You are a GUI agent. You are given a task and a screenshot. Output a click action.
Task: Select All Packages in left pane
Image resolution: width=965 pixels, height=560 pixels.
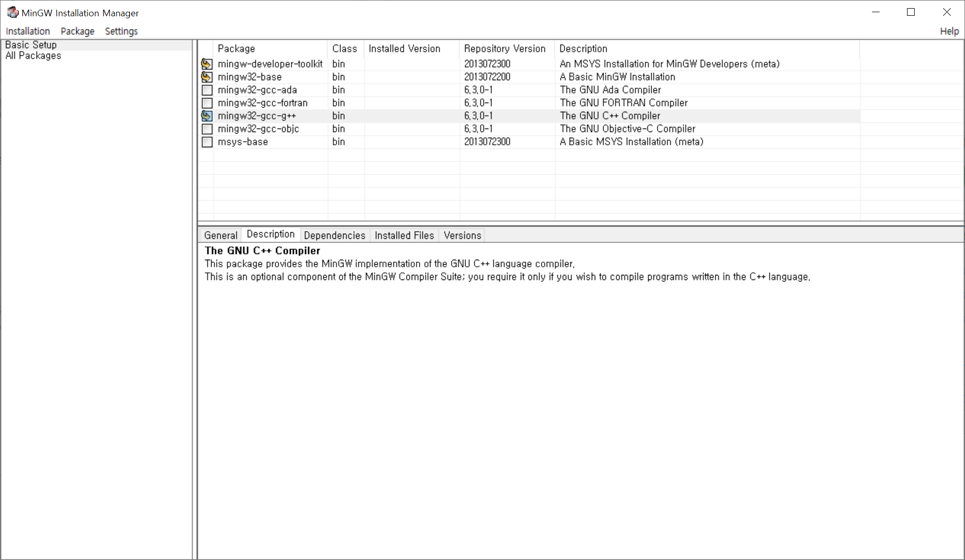coord(33,55)
